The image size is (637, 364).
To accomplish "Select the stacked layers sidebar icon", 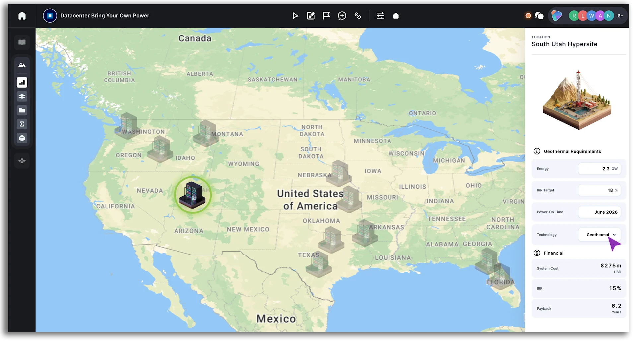I will [x=22, y=96].
